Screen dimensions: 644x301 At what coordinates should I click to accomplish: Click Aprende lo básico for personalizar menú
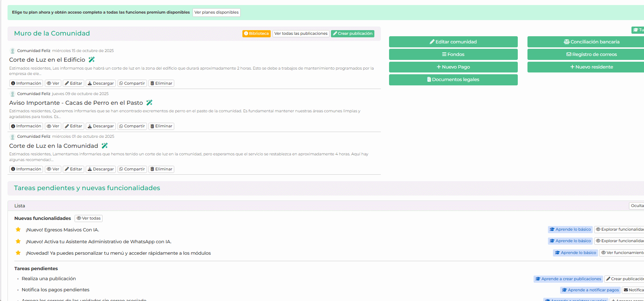[576, 253]
